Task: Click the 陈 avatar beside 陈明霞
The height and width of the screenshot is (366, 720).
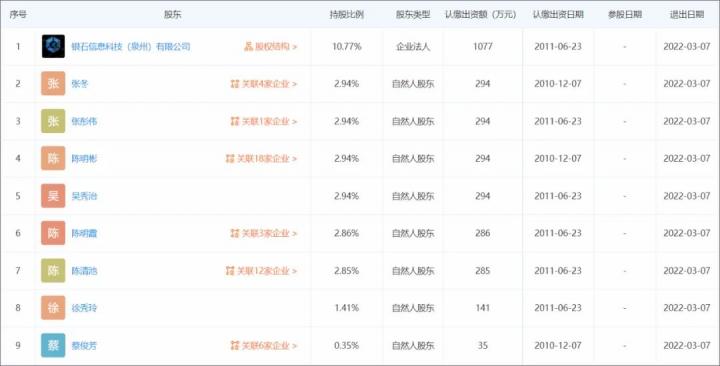Action: [53, 233]
